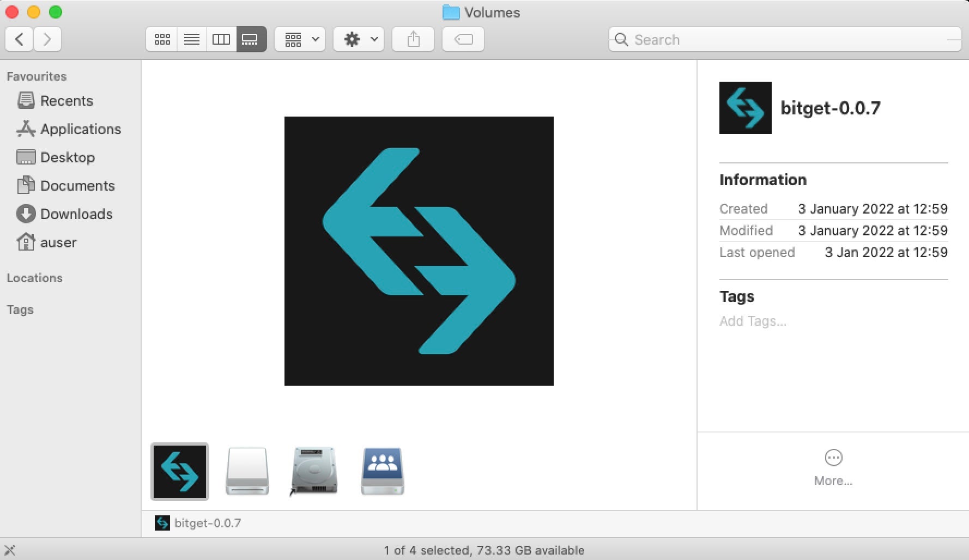This screenshot has height=560, width=969.
Task: Click Add Tags… in the info panel
Action: tap(753, 321)
